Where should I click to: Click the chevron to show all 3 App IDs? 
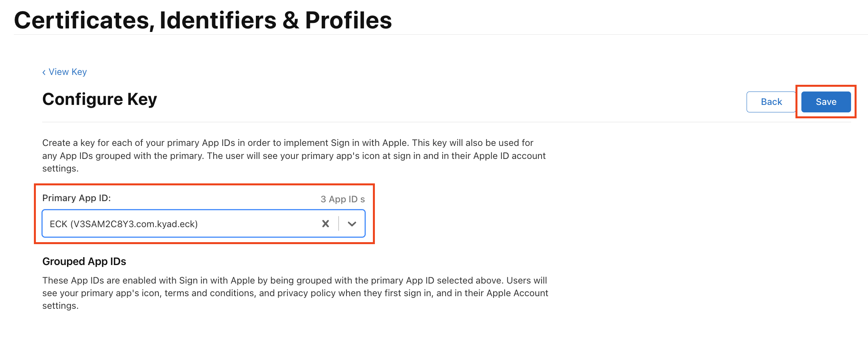point(351,224)
